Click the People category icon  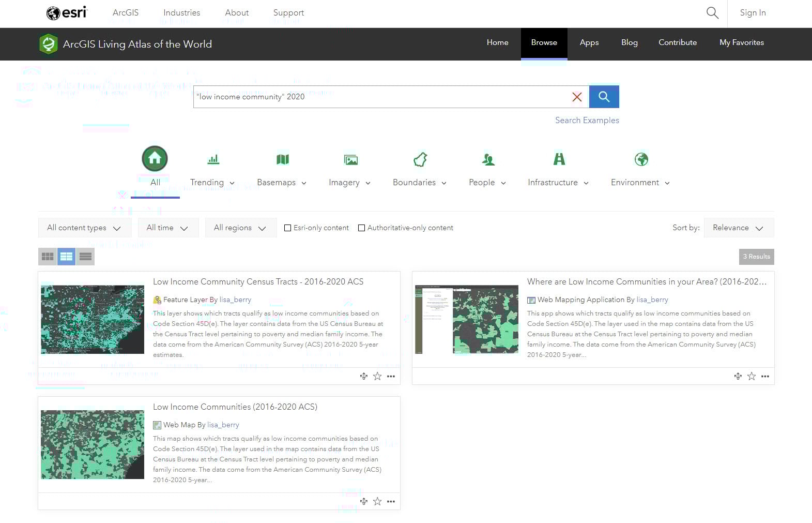[x=488, y=159]
